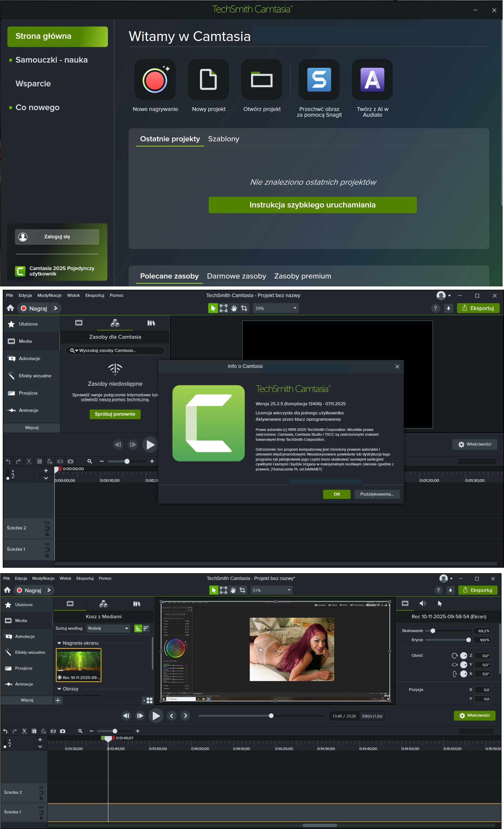Open the Modyfikacje menu in the Info o Camtasia window
The image size is (504, 829).
coord(49,295)
